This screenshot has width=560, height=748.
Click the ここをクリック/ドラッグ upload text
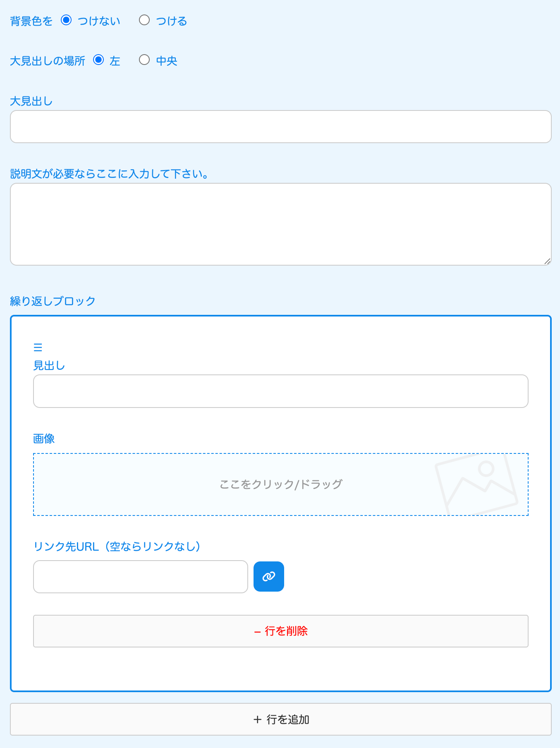pos(280,484)
